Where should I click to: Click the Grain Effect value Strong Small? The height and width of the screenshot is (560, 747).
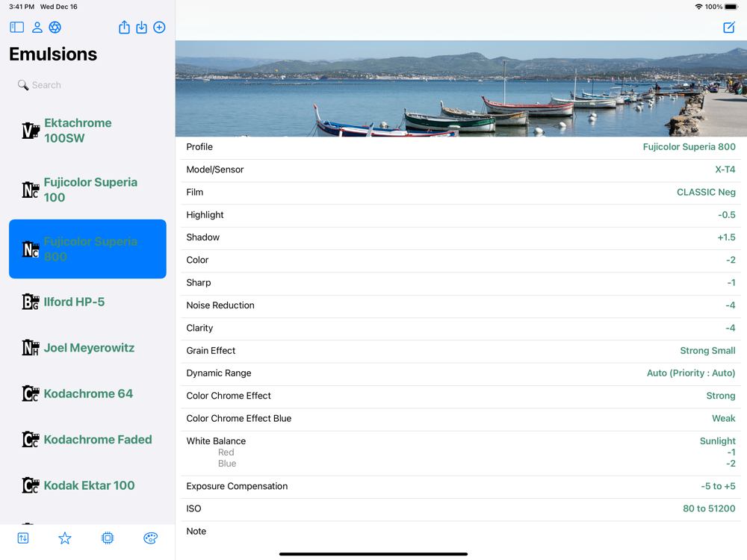tap(707, 350)
